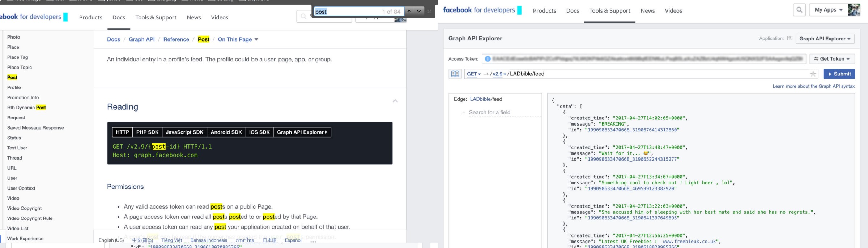Click the 'Search for a field' input
868x248 pixels.
505,112
